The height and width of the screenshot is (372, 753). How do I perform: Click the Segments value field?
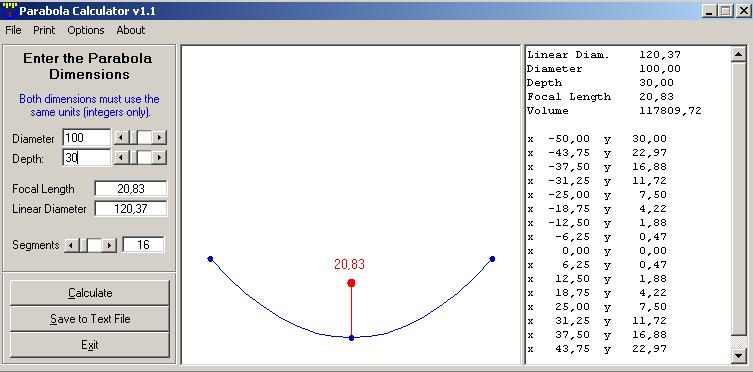(143, 245)
